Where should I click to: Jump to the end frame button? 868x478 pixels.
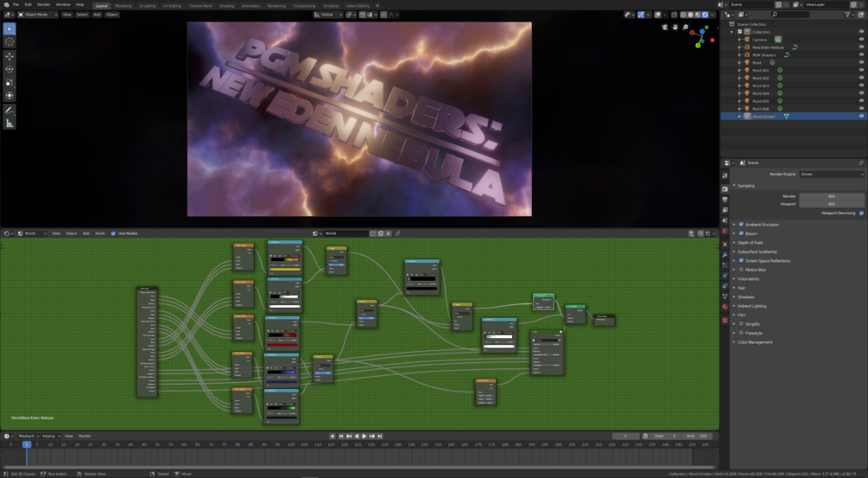(380, 436)
